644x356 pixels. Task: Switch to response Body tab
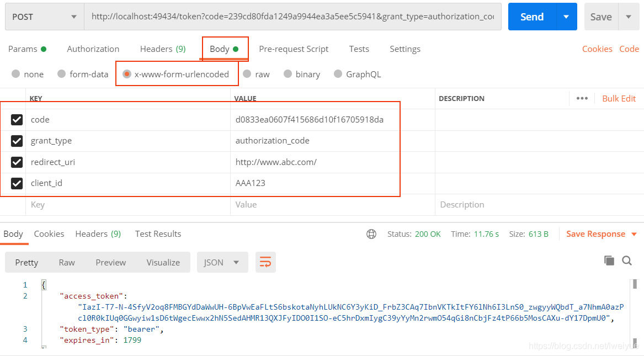tap(13, 233)
